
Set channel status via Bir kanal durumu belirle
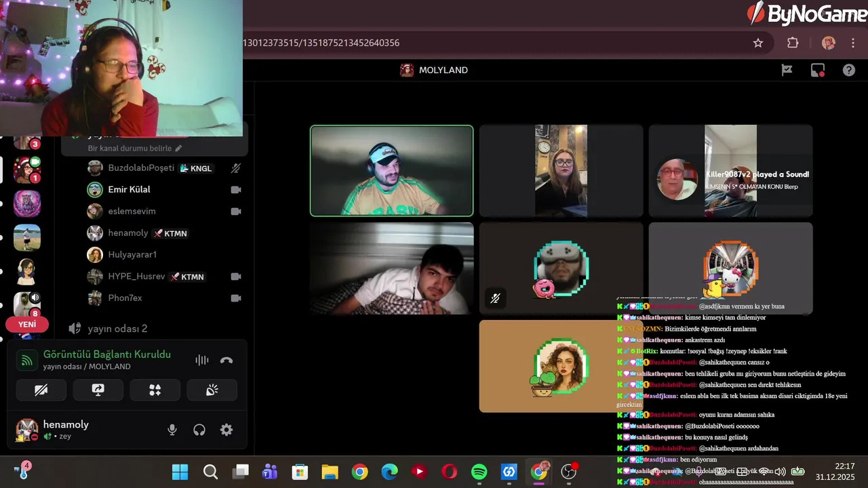click(x=135, y=148)
